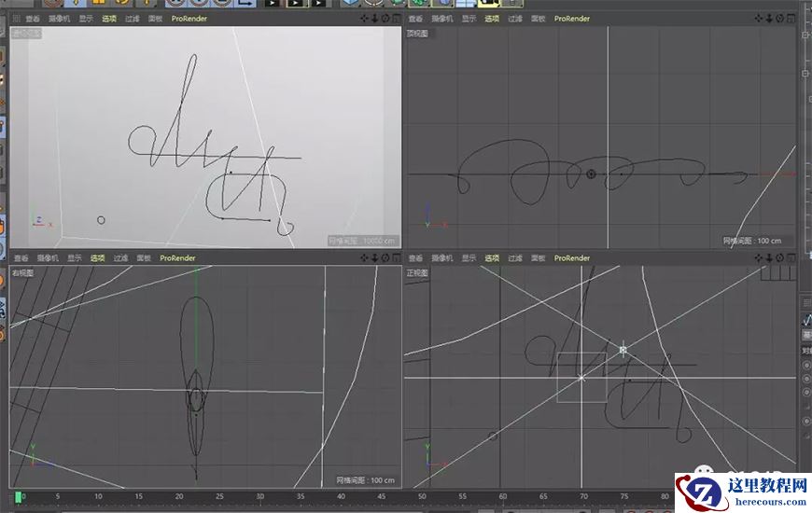Select the green playhead at frame 0
The width and height of the screenshot is (812, 513).
tap(18, 497)
